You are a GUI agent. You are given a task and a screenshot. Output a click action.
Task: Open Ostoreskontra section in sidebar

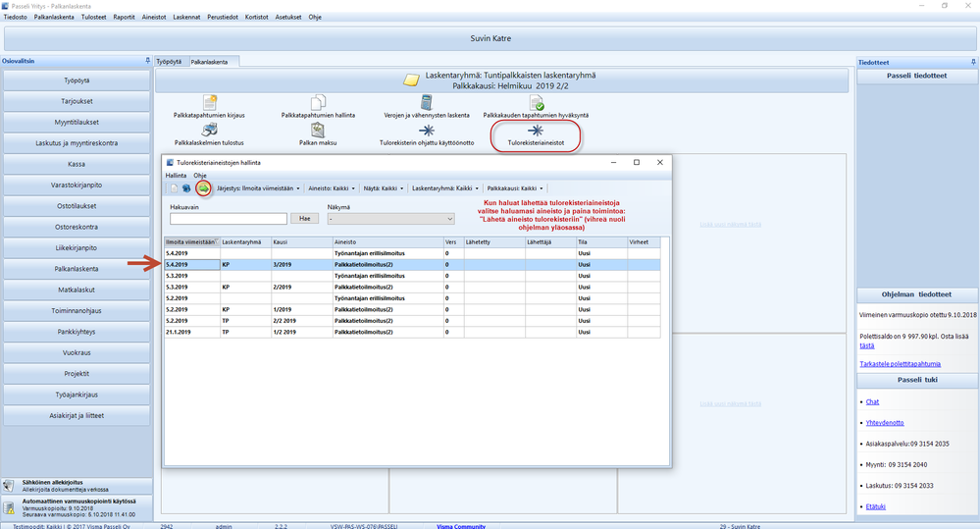pos(77,227)
